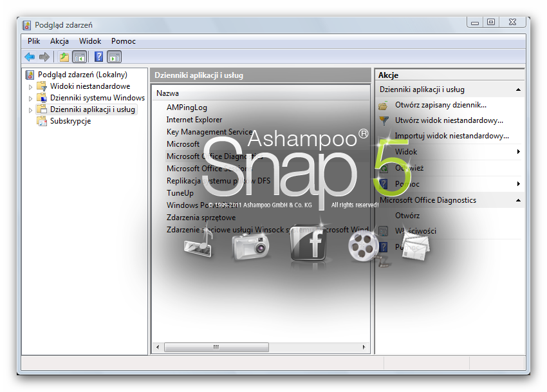Click the Dzienniki systemu Windows folder icon
The width and height of the screenshot is (547, 392).
(x=42, y=97)
